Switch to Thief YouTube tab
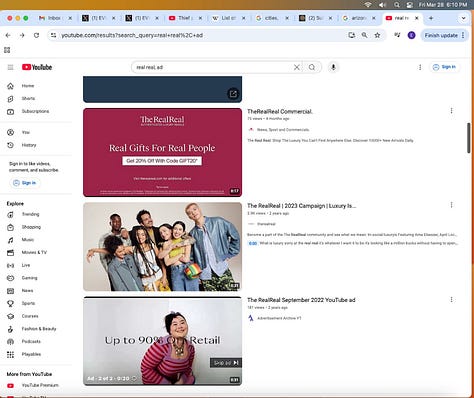This screenshot has height=398, width=474. click(185, 18)
